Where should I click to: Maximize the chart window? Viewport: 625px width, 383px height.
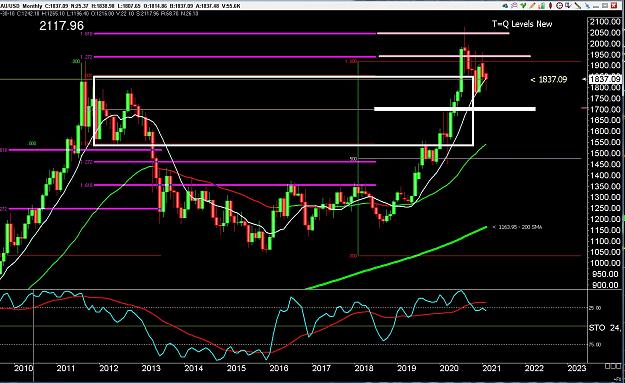coord(605,6)
